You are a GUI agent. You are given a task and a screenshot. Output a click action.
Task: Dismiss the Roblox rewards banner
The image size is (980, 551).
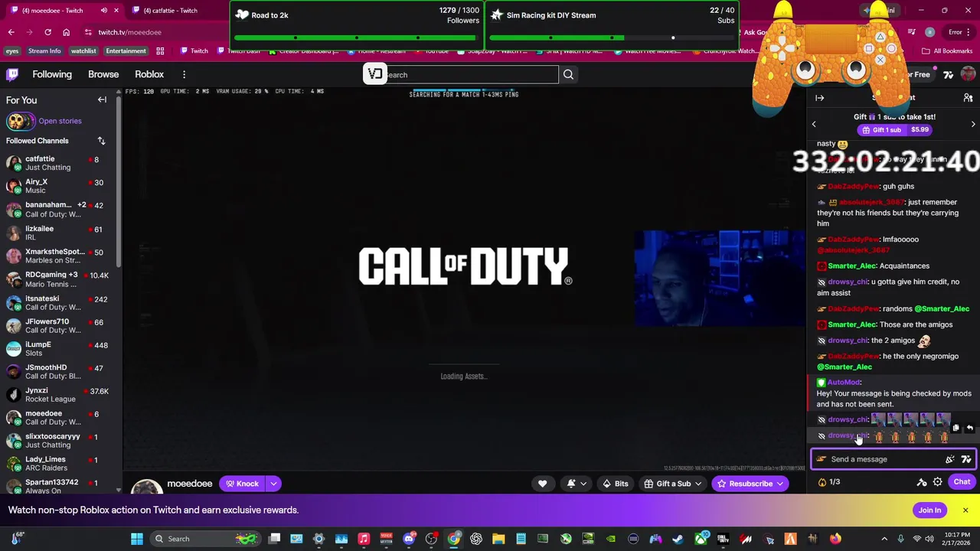click(x=965, y=510)
